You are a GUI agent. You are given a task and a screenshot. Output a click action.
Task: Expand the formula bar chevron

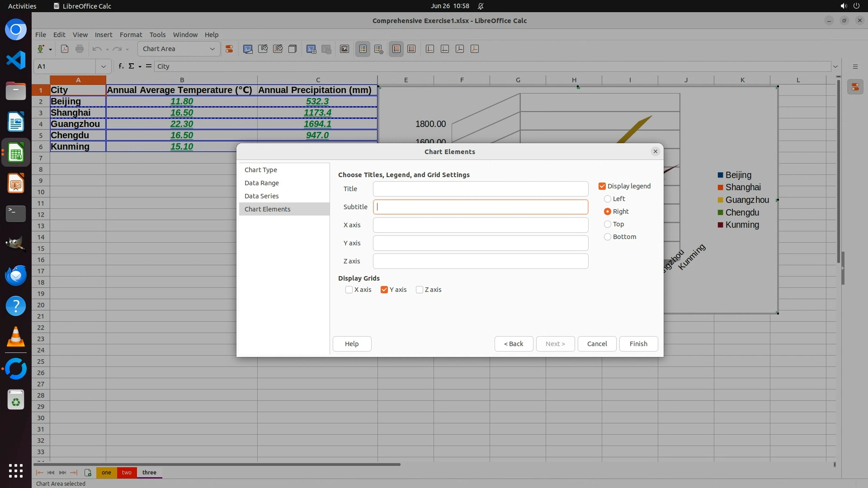pos(835,66)
